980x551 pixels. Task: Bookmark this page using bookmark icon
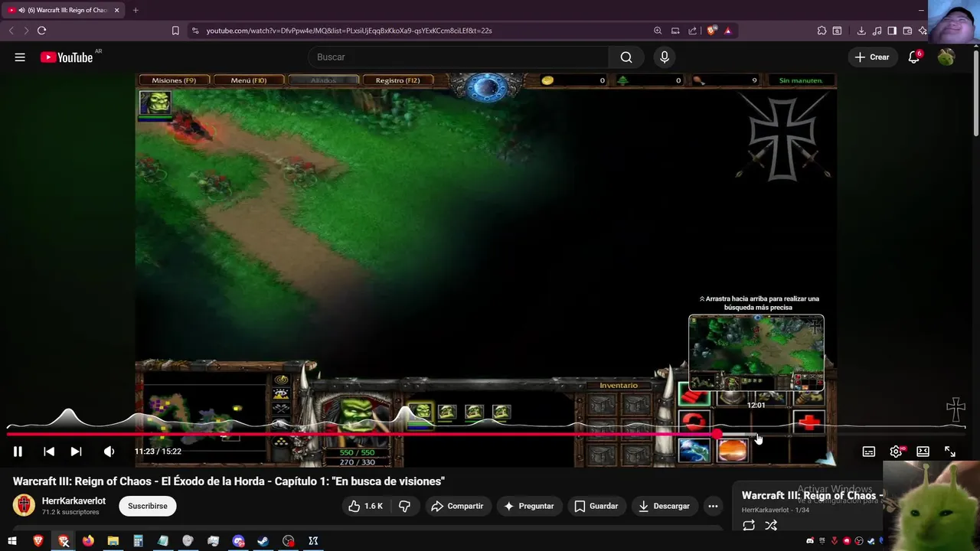click(x=175, y=31)
